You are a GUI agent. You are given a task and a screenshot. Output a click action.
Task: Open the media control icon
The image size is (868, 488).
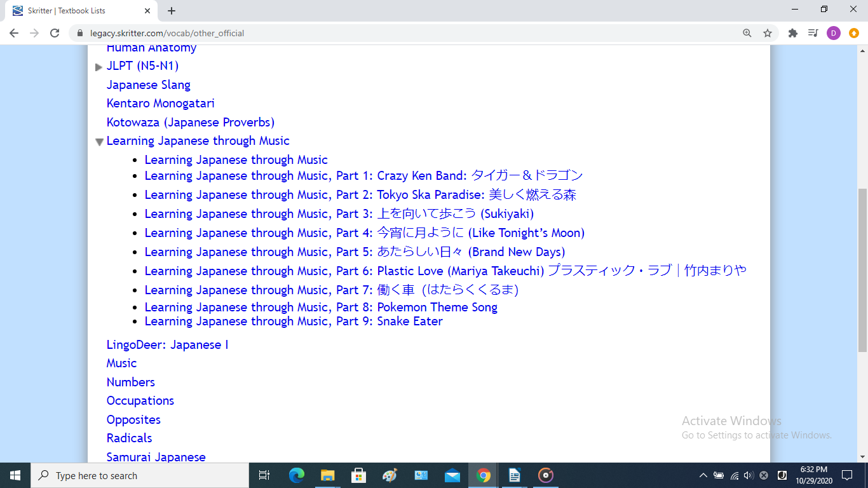pyautogui.click(x=813, y=33)
